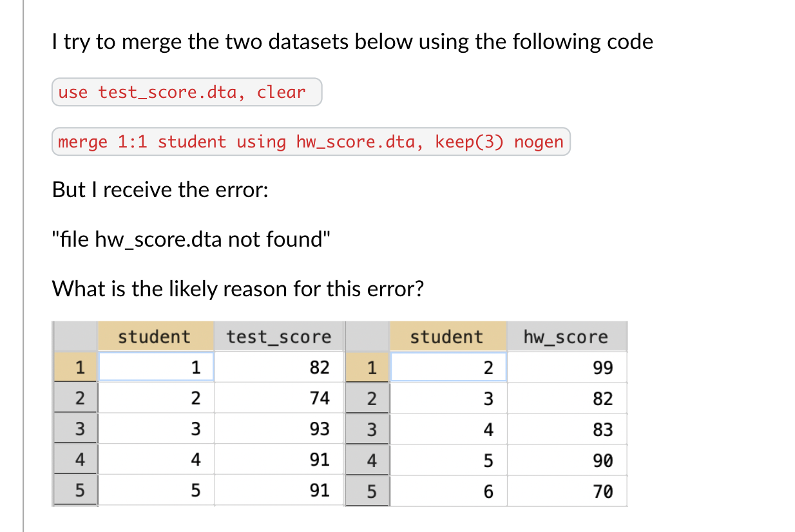
Task: Select the hw_score column header
Action: [x=566, y=337]
